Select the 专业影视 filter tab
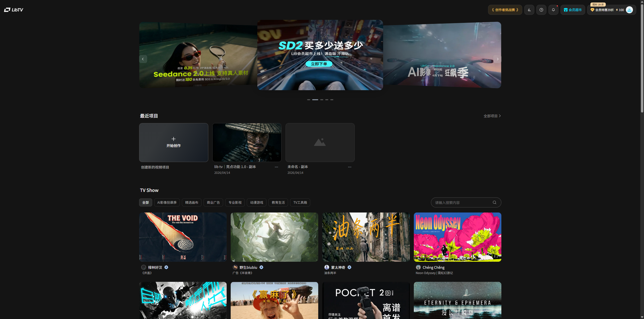This screenshot has height=319, width=644. coord(235,202)
